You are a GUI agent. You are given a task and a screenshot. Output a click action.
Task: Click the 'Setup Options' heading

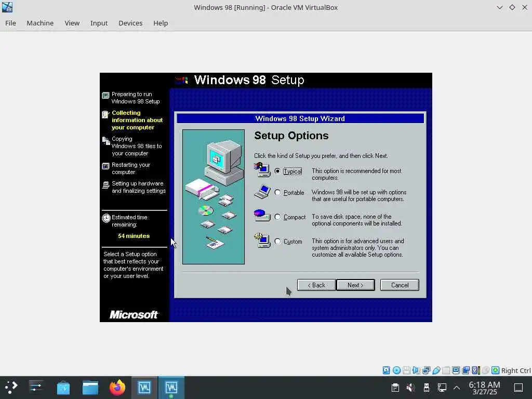pos(291,136)
